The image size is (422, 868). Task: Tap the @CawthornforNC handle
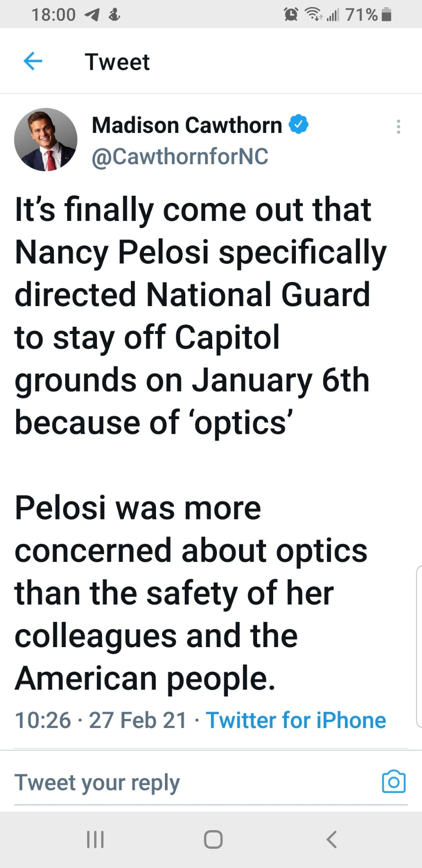(x=180, y=157)
